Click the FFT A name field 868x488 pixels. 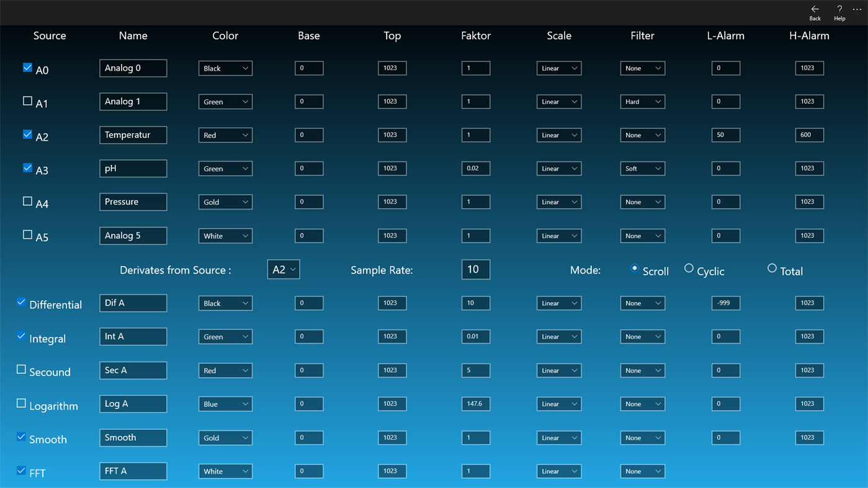(133, 471)
